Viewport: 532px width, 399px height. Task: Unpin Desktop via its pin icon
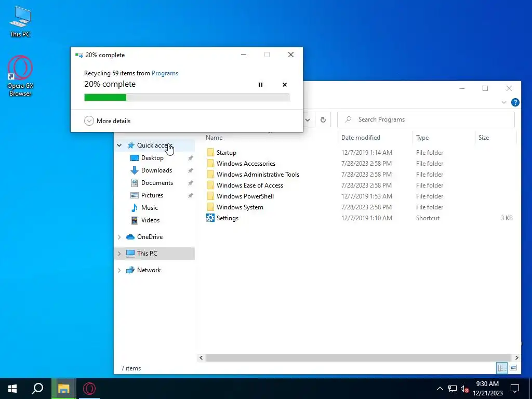190,158
